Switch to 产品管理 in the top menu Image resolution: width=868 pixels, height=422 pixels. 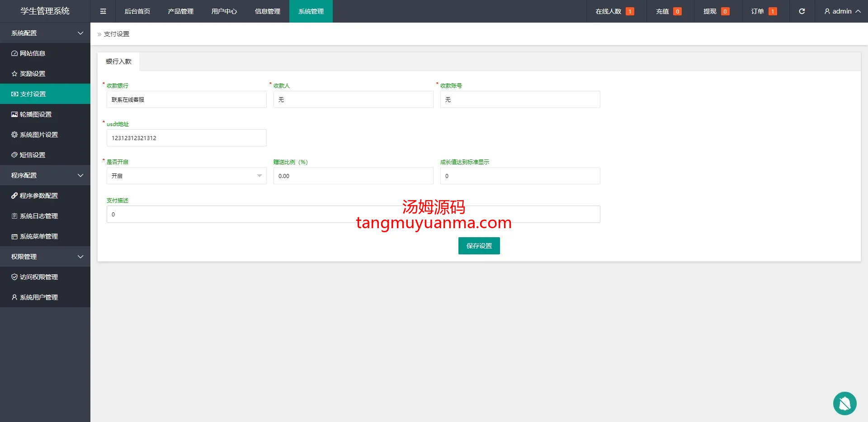click(x=180, y=11)
